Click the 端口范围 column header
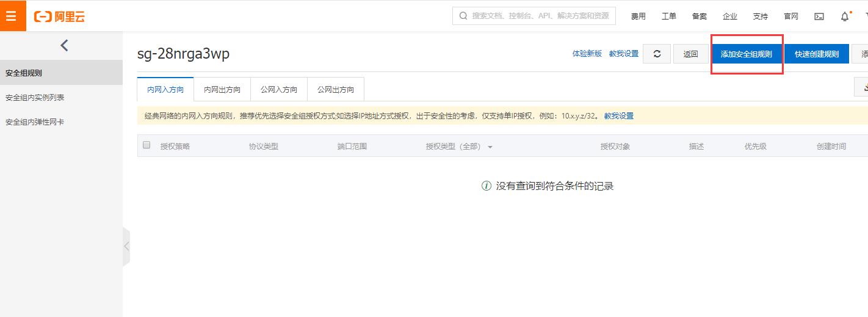 352,147
